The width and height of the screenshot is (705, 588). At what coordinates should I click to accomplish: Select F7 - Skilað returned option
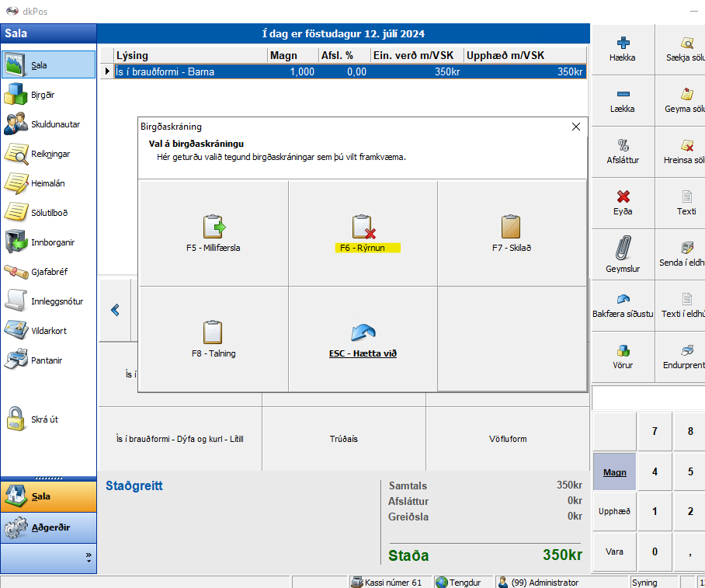point(511,235)
